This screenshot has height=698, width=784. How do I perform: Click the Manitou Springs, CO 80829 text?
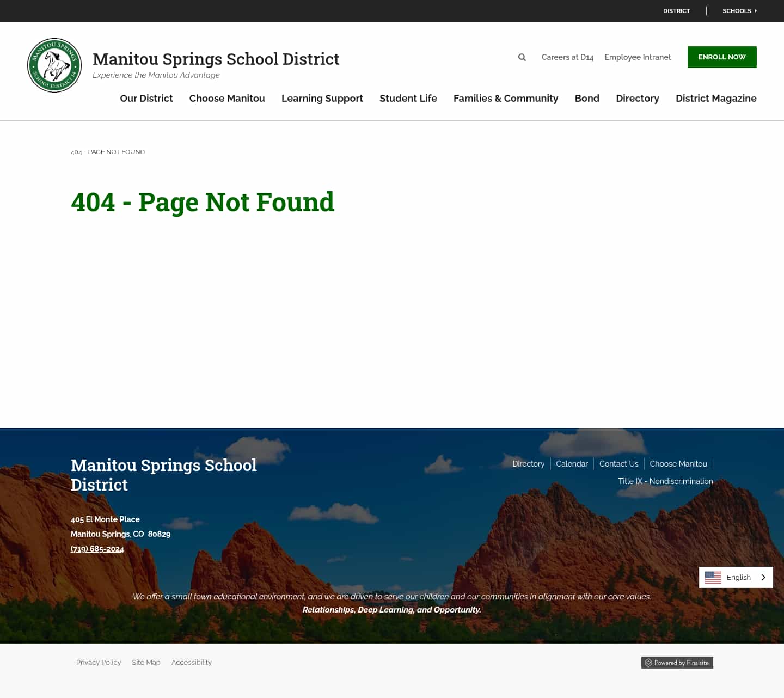tap(120, 534)
